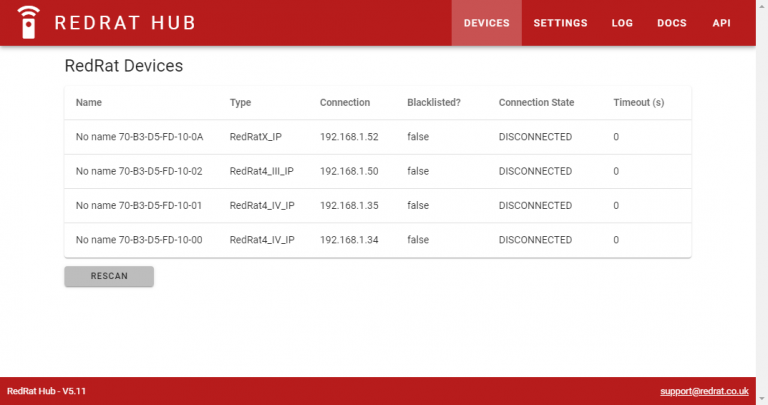
Task: Switch to the Log tab
Action: pyautogui.click(x=622, y=23)
